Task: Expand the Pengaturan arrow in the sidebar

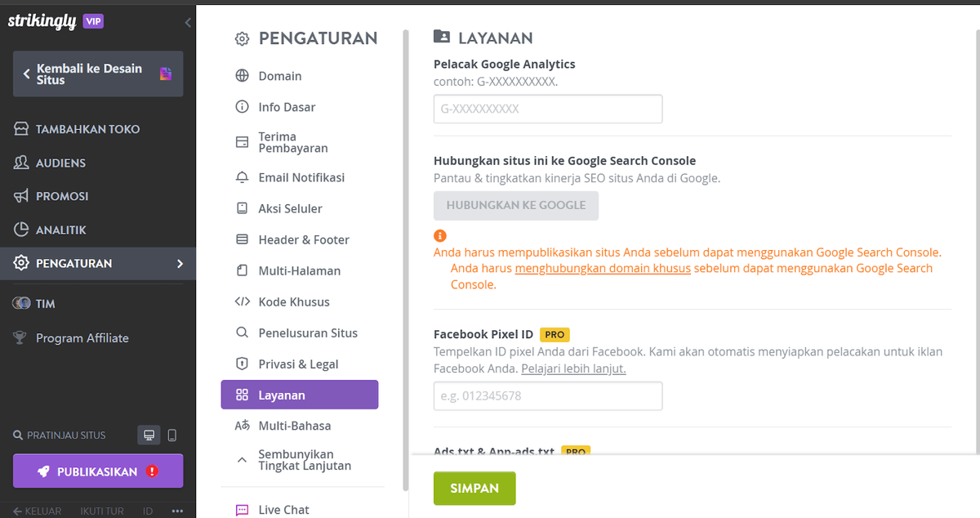Action: (x=180, y=263)
